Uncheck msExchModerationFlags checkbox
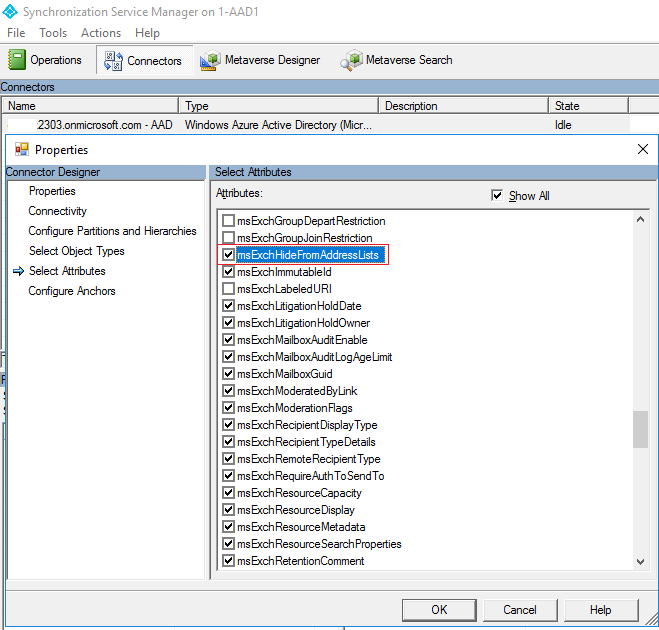This screenshot has width=659, height=630. click(228, 408)
